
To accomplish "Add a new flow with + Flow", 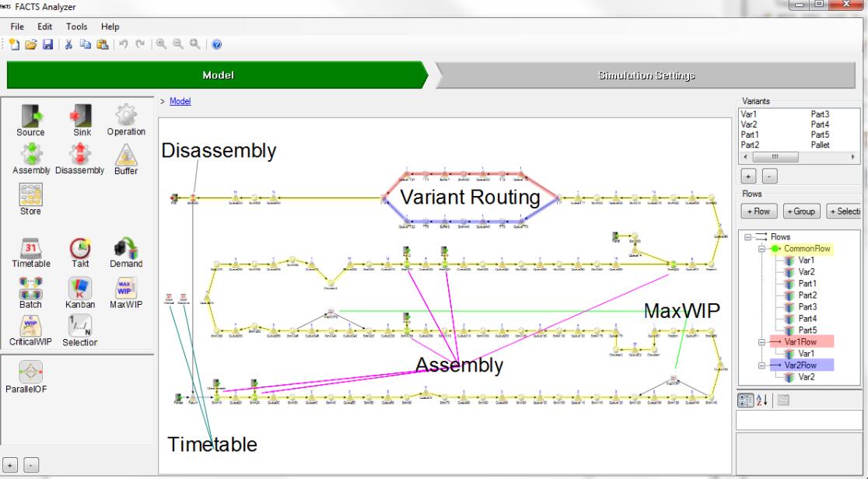I will (759, 211).
